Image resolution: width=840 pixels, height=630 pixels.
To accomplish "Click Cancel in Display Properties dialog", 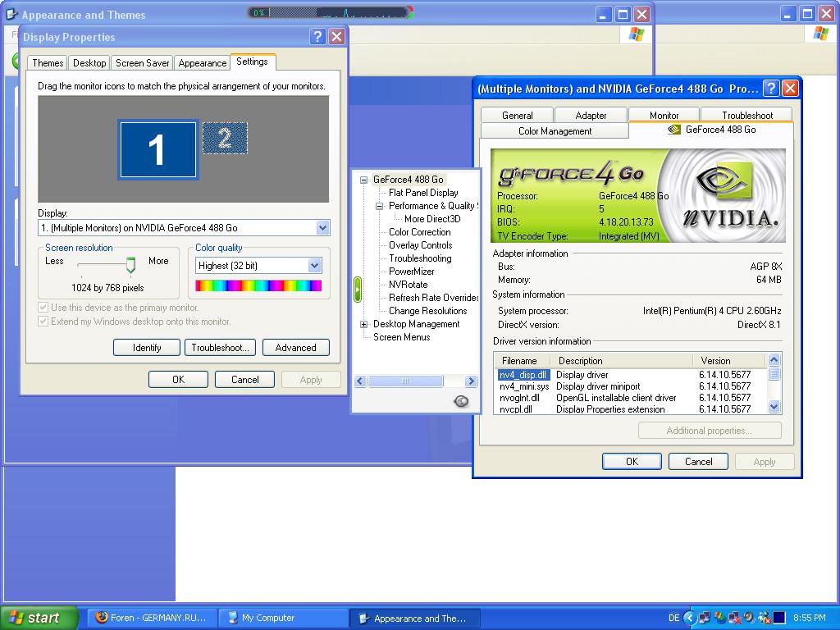I will coord(244,379).
